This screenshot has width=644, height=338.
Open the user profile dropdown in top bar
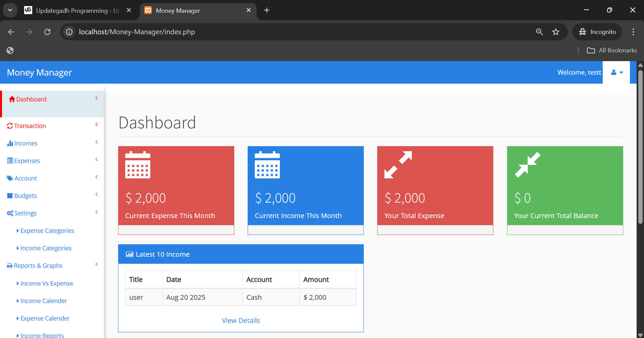coord(616,72)
